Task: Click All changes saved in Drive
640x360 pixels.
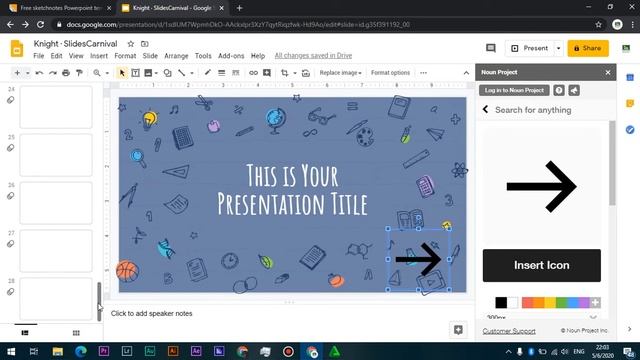Action: (313, 56)
